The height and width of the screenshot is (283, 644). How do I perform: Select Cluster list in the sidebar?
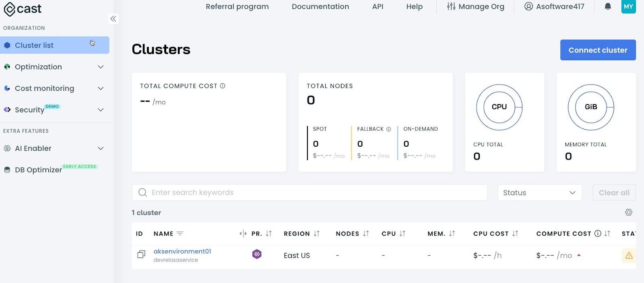(x=55, y=45)
